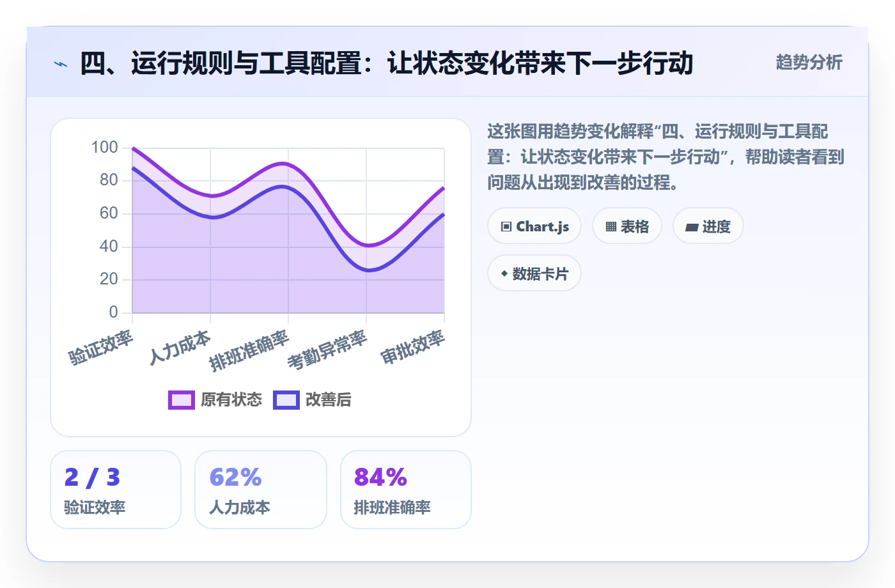Viewport: 895px width, 588px height.
Task: Click the 100 y-axis value
Action: tap(104, 148)
